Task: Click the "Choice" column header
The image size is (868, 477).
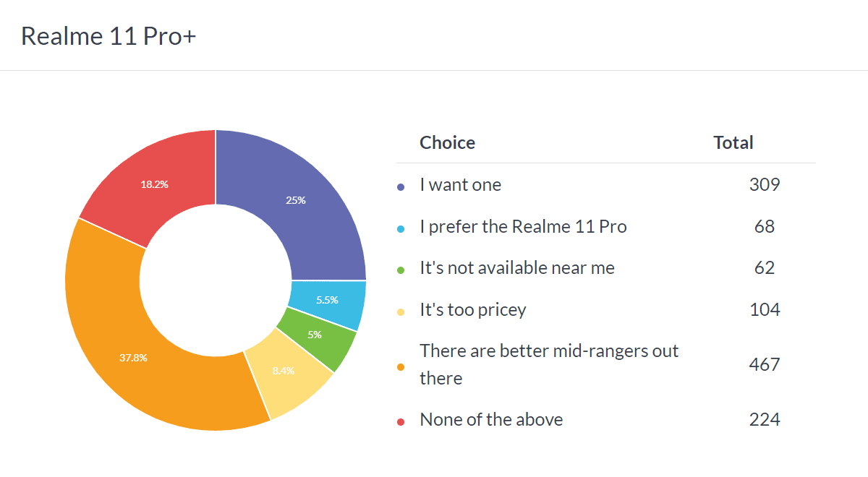Action: [447, 143]
